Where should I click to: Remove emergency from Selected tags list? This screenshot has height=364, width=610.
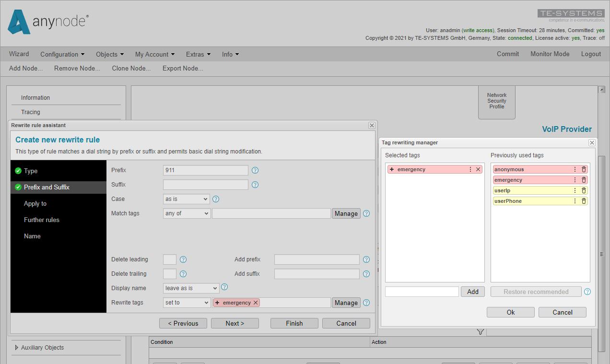click(x=478, y=169)
